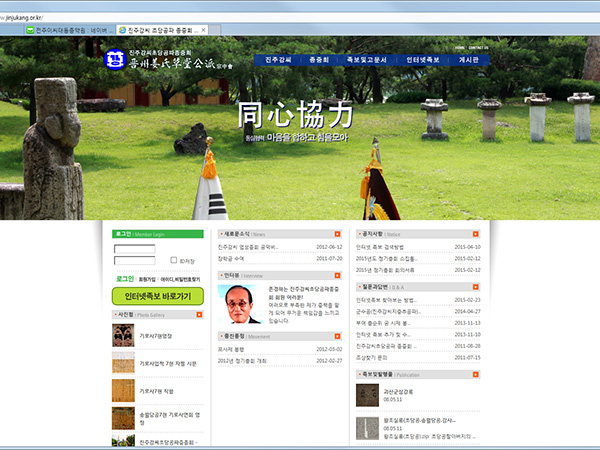The width and height of the screenshot is (600, 450).
Task: Click the 회원가입 sign-up link
Action: pyautogui.click(x=147, y=279)
